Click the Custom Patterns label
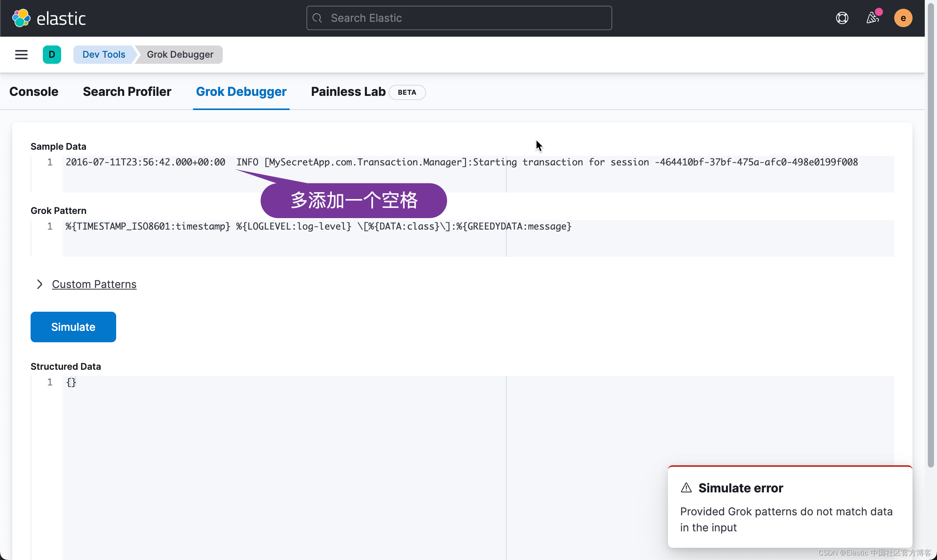Screen dimensions: 937x560 (94, 284)
